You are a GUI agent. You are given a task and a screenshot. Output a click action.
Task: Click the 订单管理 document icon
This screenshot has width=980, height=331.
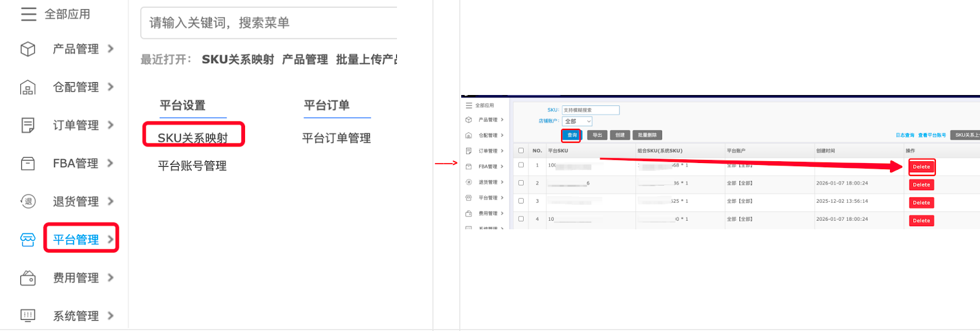(x=28, y=126)
